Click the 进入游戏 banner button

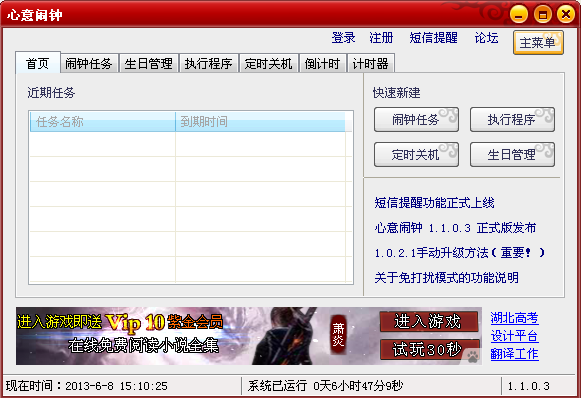pyautogui.click(x=429, y=321)
